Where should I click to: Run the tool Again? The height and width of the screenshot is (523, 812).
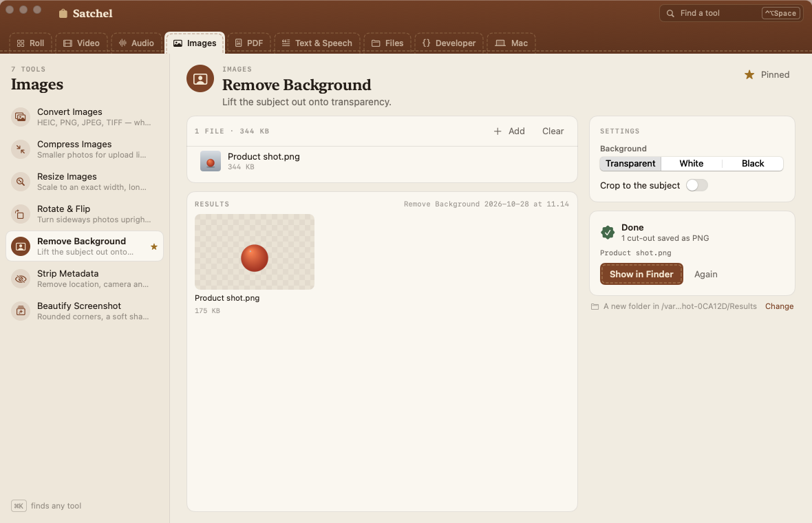(x=706, y=275)
